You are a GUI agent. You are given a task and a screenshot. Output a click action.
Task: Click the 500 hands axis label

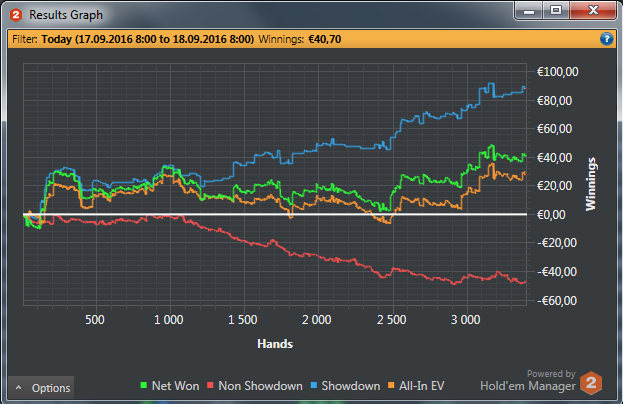pos(95,320)
